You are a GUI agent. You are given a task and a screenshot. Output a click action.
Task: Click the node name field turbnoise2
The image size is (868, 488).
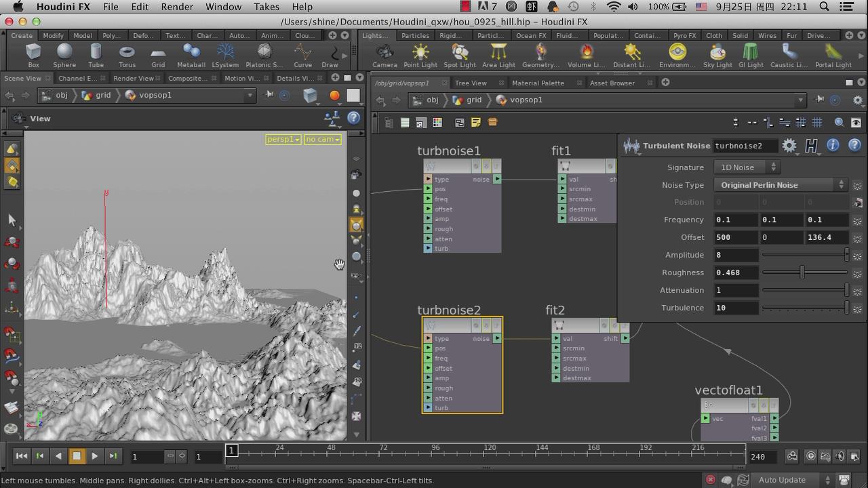pos(745,146)
